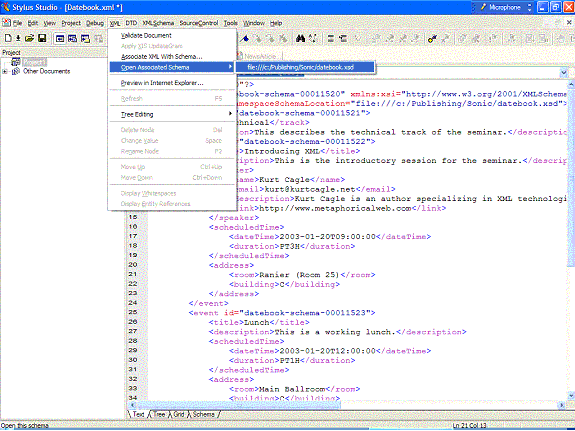The image size is (575, 431).
Task: Click the Lunch title line
Action: click(259, 322)
